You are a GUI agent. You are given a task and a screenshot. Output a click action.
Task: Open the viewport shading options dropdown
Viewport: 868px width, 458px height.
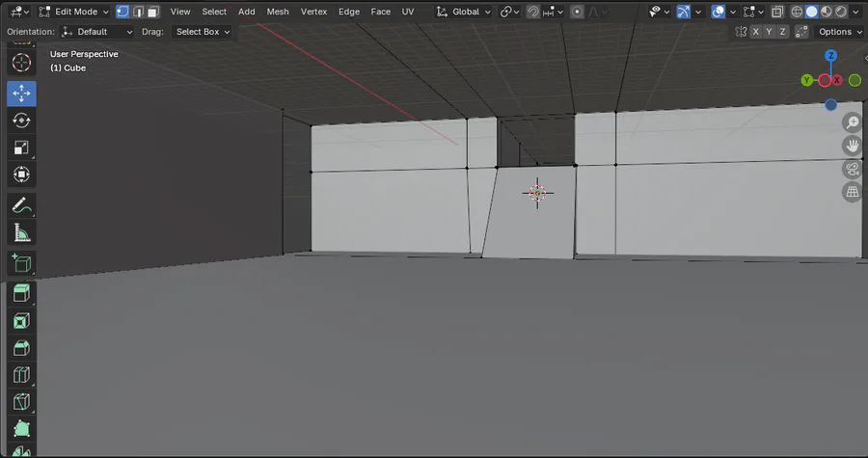click(x=856, y=12)
